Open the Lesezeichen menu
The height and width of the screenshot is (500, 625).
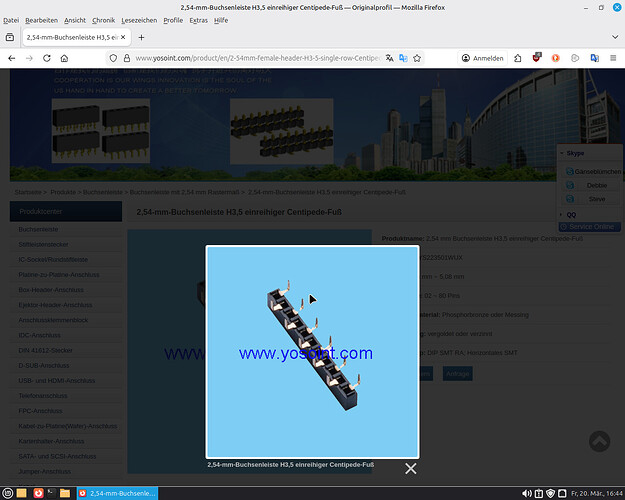[138, 20]
